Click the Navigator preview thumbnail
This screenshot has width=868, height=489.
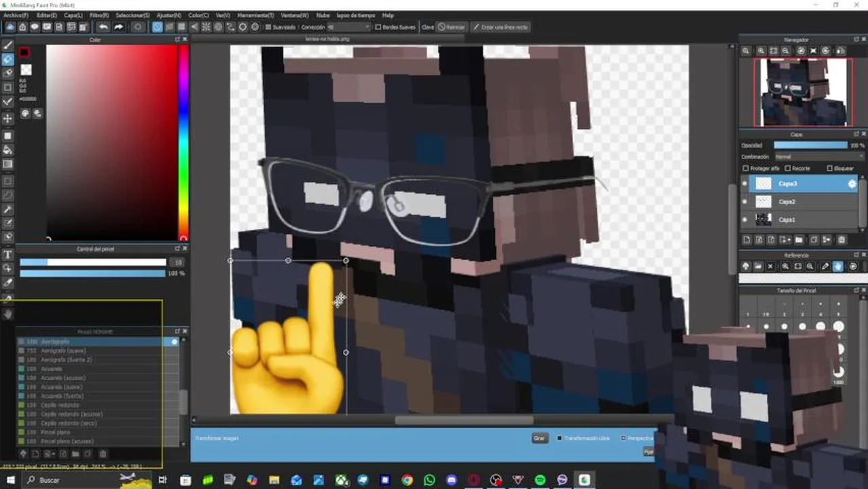click(x=803, y=92)
